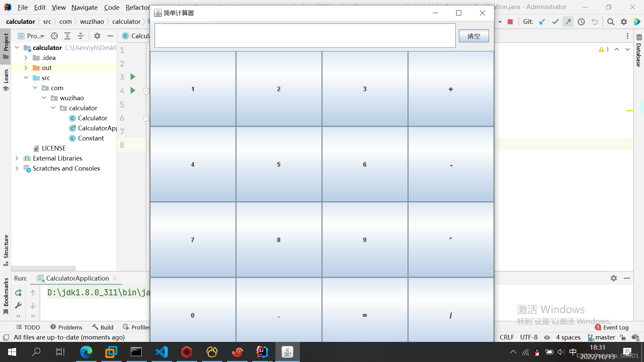Expand the out folder in the project tree
Image resolution: width=644 pixels, height=362 pixels.
coord(26,68)
